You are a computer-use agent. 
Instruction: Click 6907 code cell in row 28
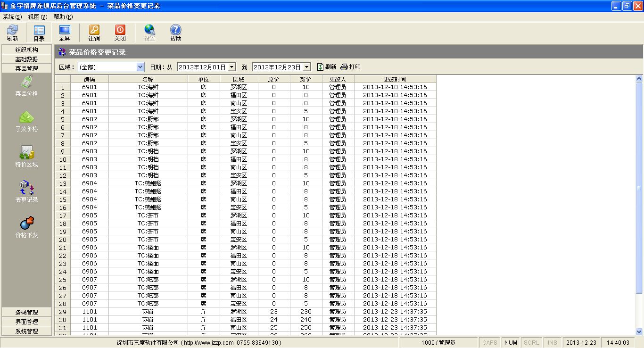(90, 304)
